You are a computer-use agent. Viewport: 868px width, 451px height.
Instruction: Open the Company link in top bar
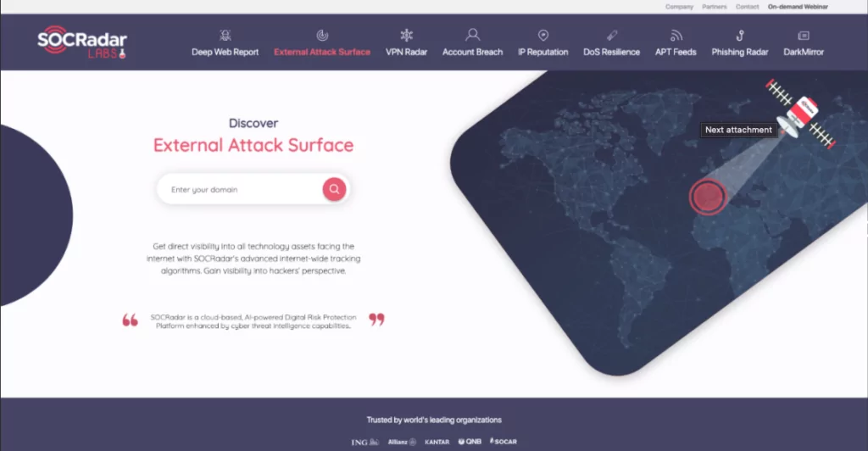(679, 7)
